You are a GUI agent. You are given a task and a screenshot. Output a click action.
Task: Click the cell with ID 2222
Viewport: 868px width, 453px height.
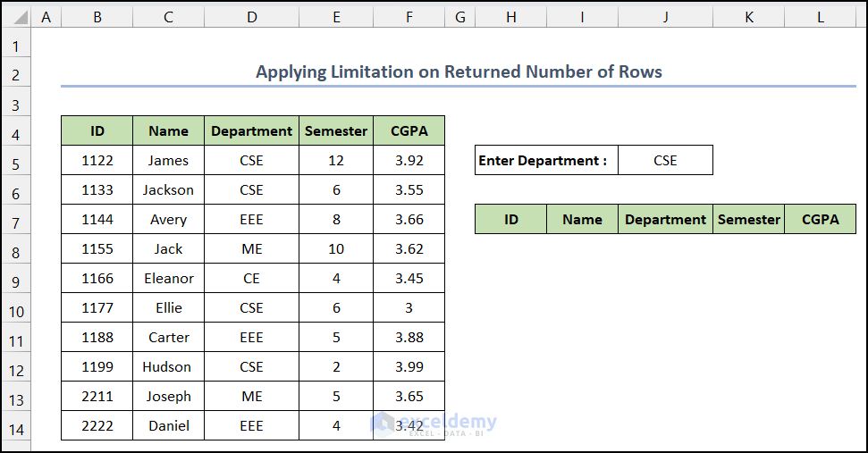[97, 426]
